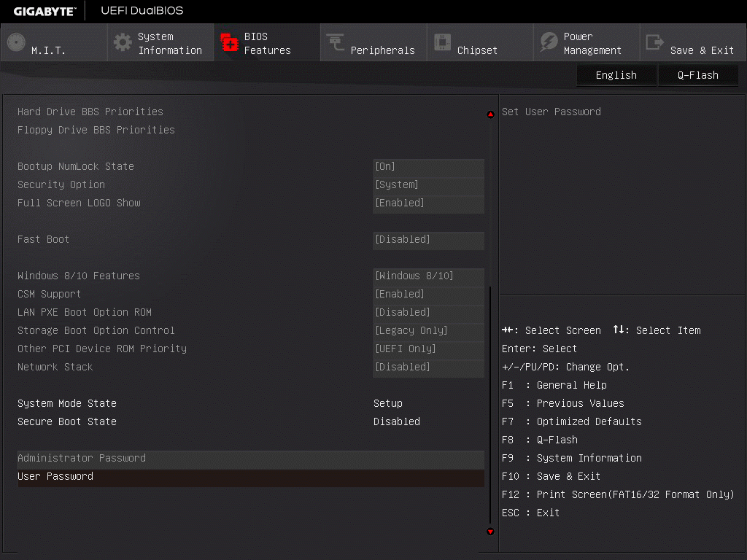Click the F1 General Help hint
Screen dimensions: 747x560
[x=554, y=385]
